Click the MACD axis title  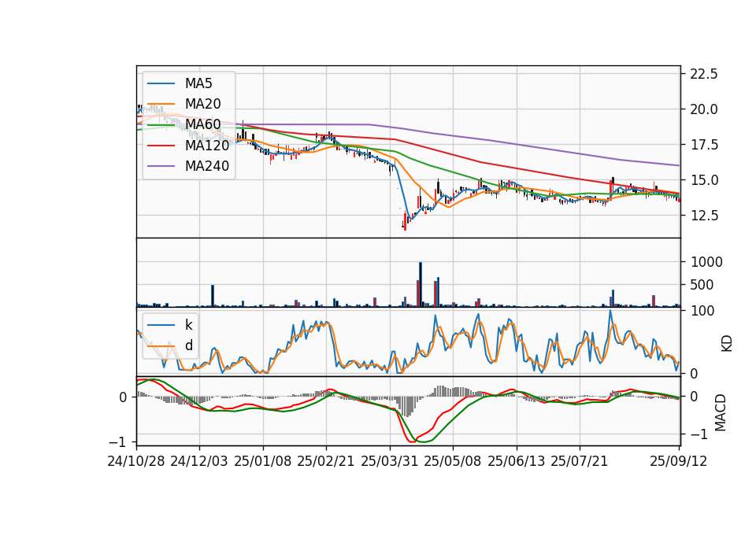click(721, 412)
